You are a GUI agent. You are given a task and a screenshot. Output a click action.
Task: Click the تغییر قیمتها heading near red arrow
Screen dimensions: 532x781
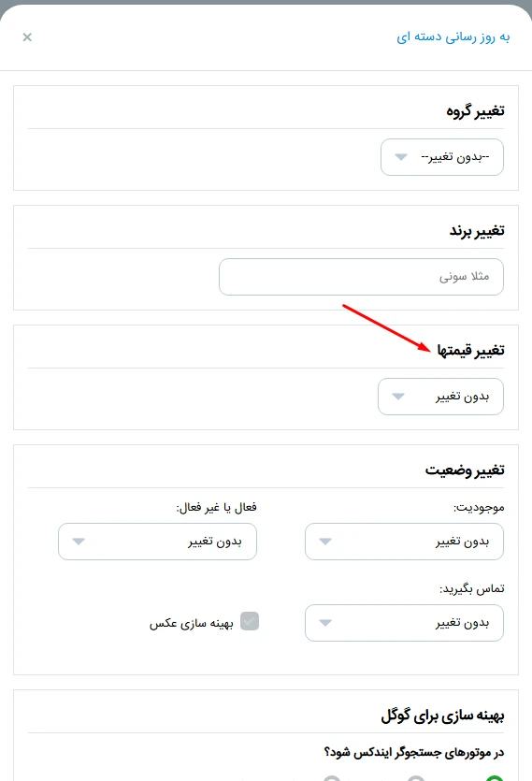[x=470, y=350]
